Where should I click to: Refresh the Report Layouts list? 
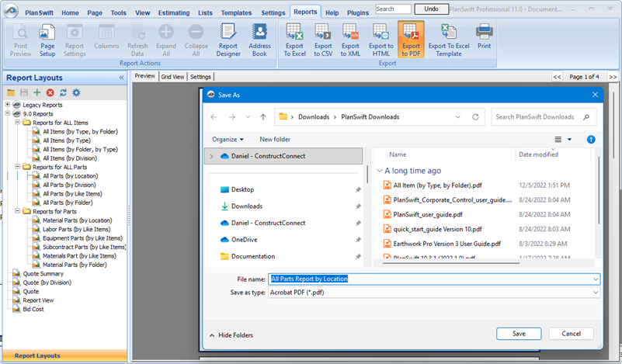point(63,92)
